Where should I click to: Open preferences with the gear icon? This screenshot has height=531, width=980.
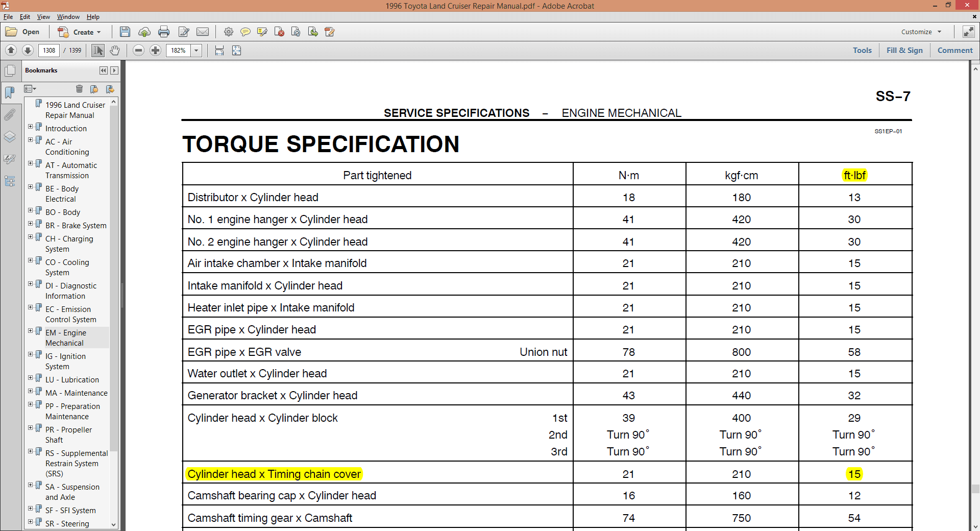click(x=229, y=32)
